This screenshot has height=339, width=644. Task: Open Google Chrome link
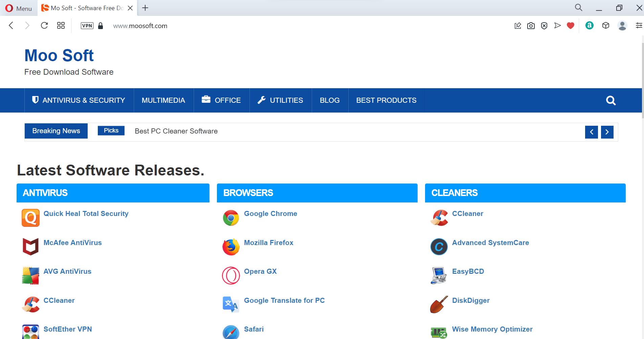(270, 214)
